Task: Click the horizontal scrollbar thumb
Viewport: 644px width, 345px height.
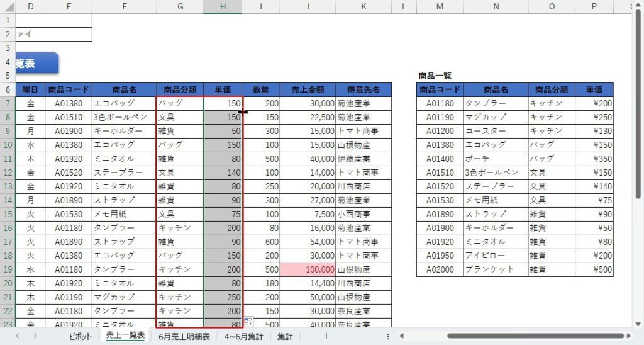Action: tap(535, 336)
